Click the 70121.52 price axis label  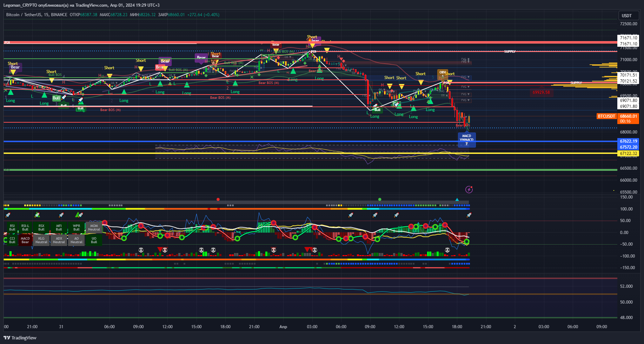tap(628, 81)
